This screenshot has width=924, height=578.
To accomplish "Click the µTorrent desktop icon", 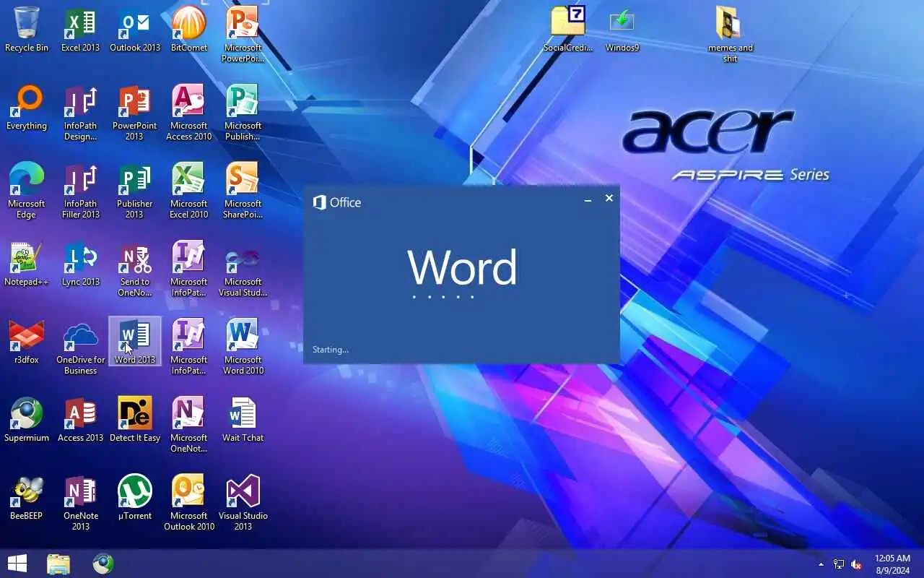I will tap(135, 497).
